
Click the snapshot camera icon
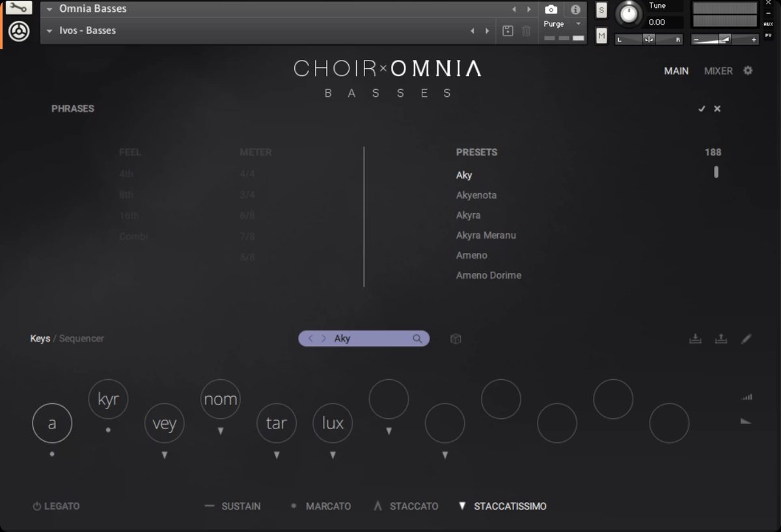click(551, 10)
